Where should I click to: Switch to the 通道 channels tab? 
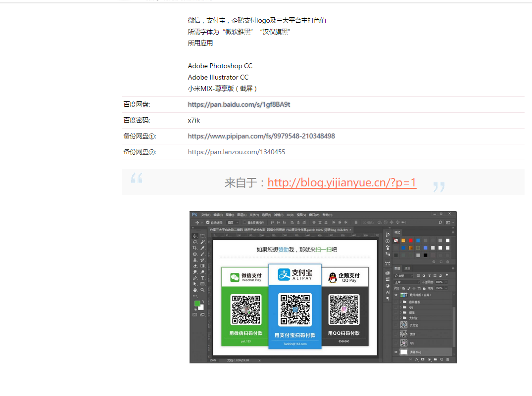pos(407,268)
